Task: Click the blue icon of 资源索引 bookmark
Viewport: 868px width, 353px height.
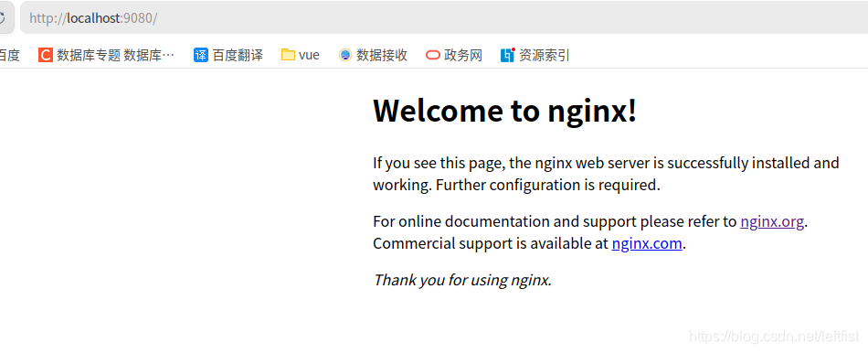Action: (508, 55)
